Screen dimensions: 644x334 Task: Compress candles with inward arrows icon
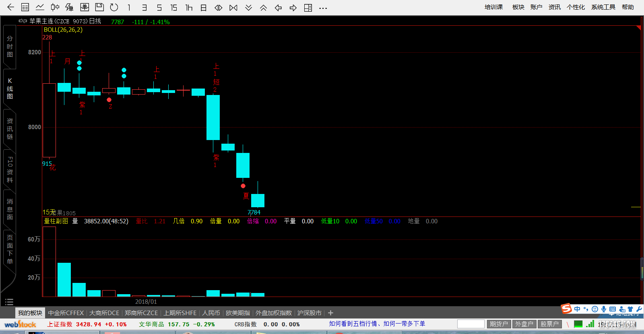coord(219,7)
